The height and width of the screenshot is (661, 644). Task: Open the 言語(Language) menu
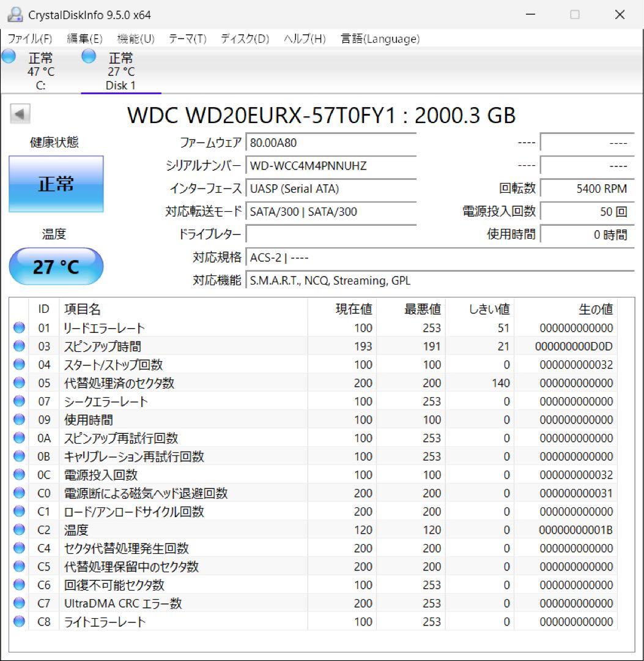[379, 39]
